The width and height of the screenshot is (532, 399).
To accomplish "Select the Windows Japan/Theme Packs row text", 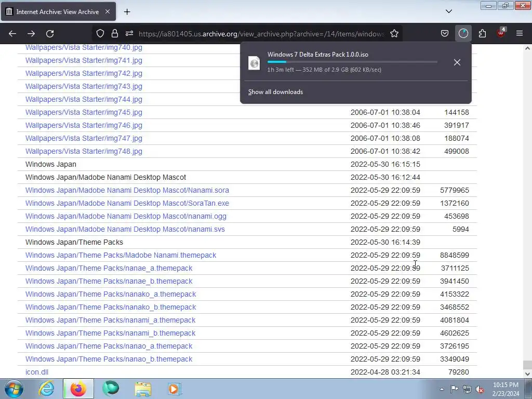I will pos(74,242).
